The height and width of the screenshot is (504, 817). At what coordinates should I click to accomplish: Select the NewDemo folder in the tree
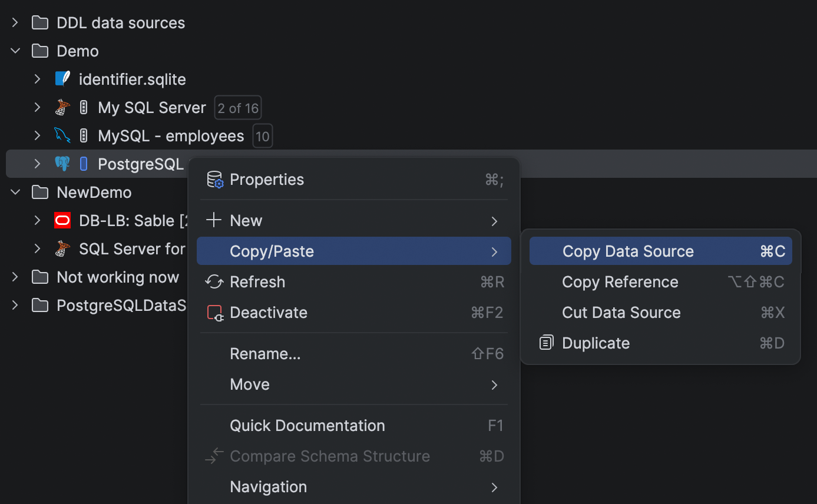tap(94, 193)
